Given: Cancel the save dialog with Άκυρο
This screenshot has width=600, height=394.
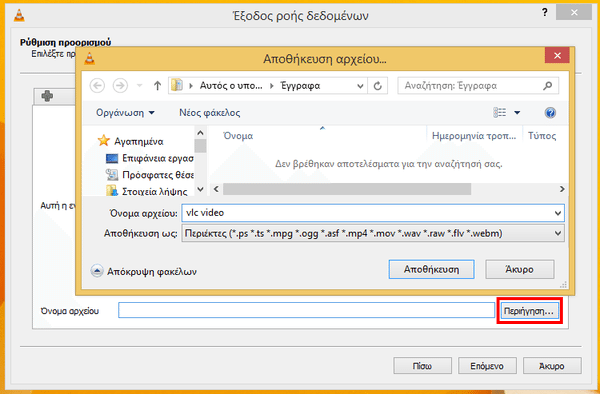Looking at the screenshot, I should point(520,269).
